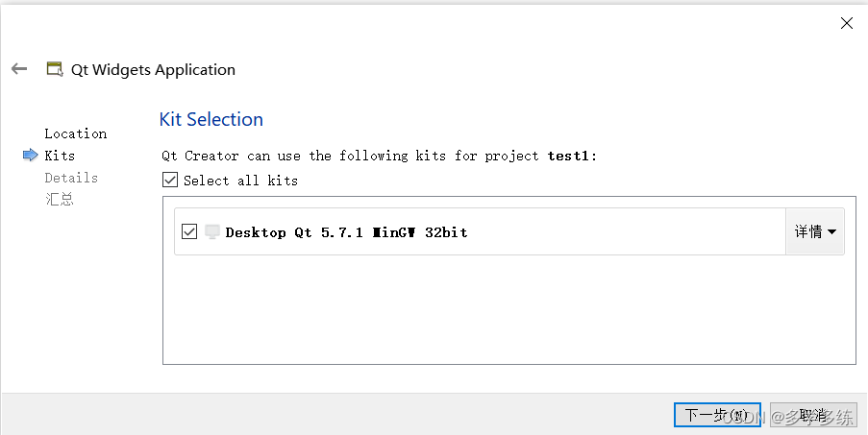Click the blue current-step arrow beside Kits
The image size is (868, 435).
[x=31, y=156]
